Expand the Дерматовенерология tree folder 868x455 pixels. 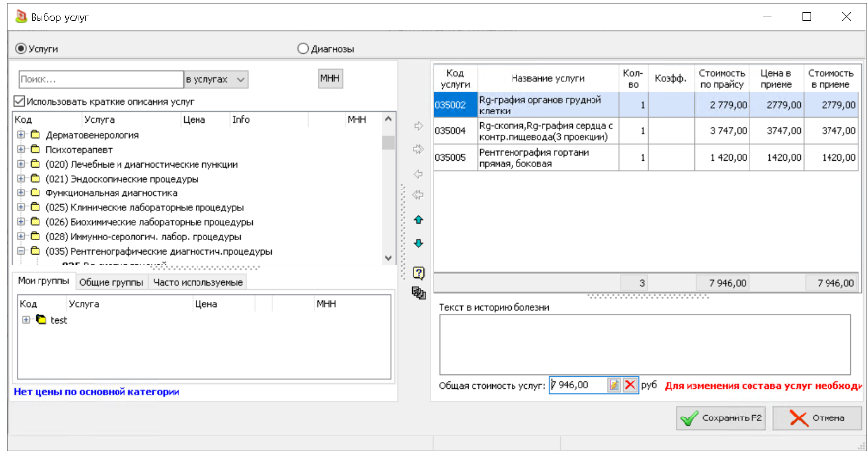(x=22, y=134)
